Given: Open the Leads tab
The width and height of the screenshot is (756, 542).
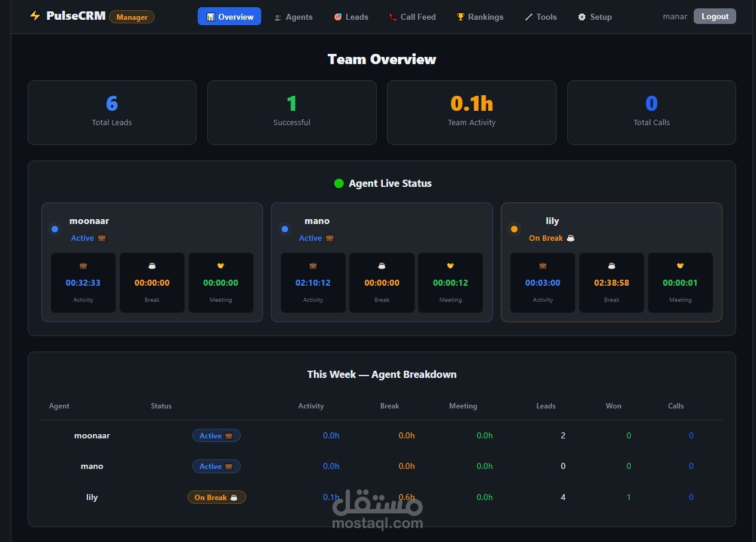Looking at the screenshot, I should point(351,17).
